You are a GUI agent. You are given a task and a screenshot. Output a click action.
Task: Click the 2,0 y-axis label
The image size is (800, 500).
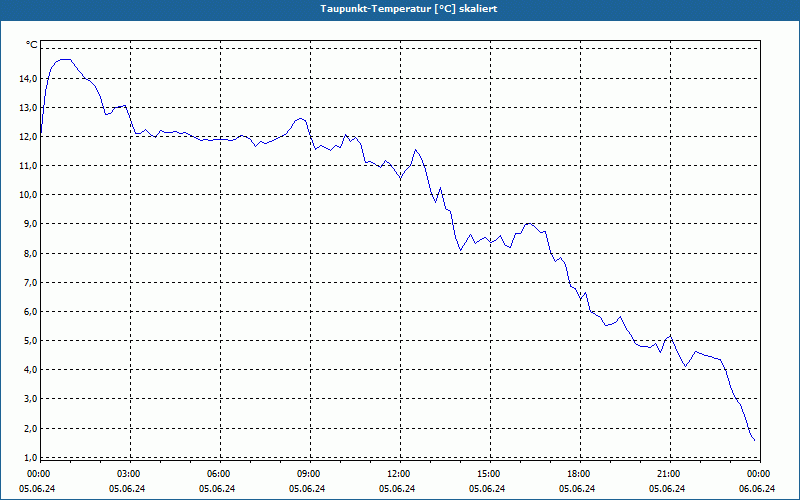click(30, 429)
